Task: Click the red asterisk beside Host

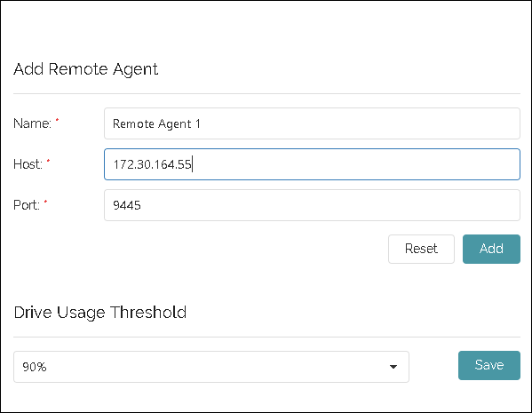Action: click(48, 161)
